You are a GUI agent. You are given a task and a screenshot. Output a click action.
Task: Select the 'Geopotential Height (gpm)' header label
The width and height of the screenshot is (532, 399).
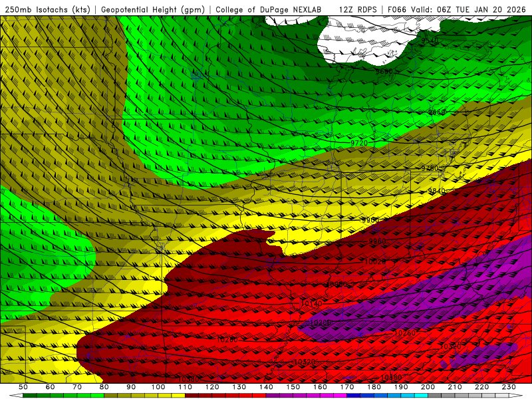click(x=153, y=9)
